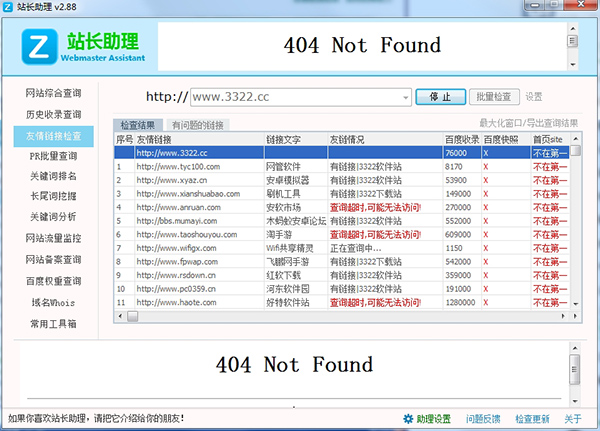Click 首页site column header
Screen dimensions: 600x431
[x=550, y=140]
